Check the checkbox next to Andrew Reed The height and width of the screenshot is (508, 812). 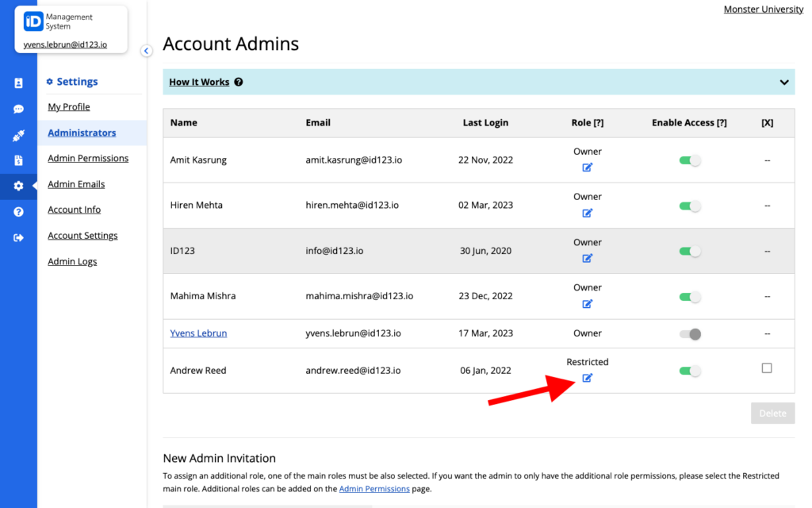click(766, 368)
